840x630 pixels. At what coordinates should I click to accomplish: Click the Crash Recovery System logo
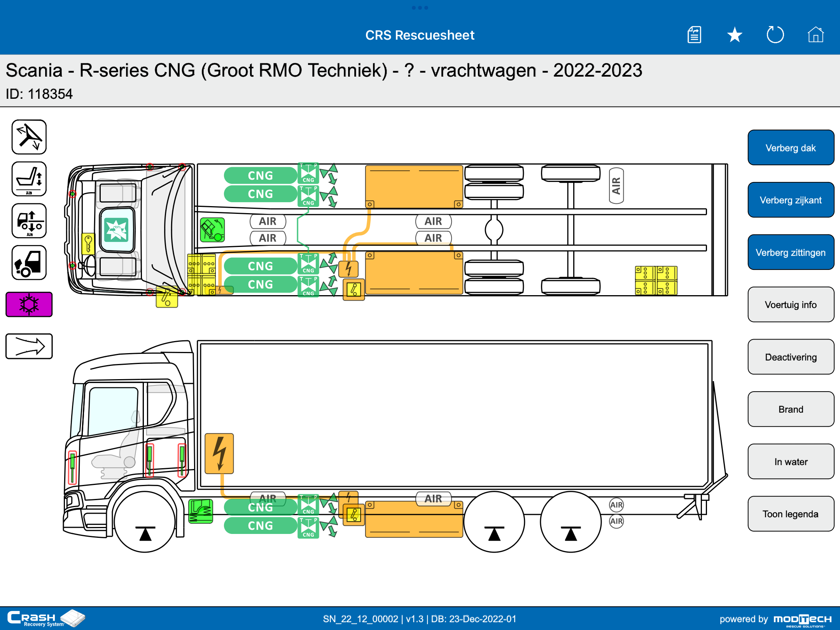coord(46,618)
